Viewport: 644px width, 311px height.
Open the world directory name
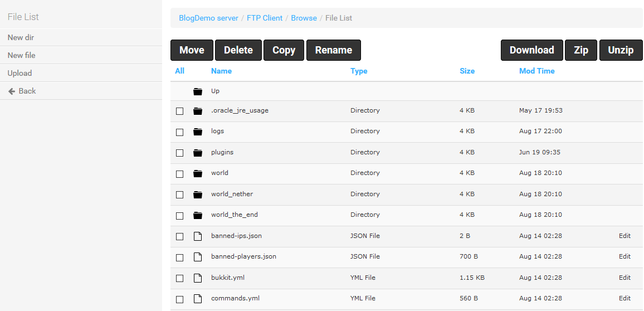point(219,173)
